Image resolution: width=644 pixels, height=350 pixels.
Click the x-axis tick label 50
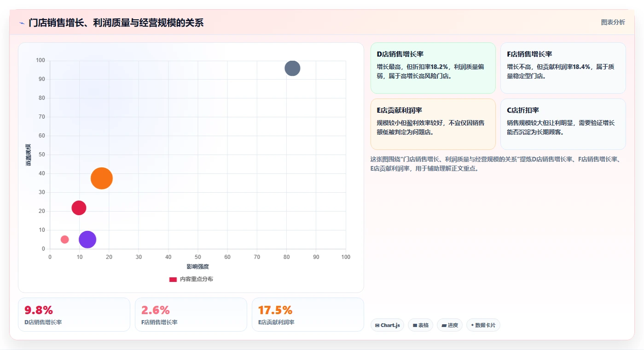198,257
